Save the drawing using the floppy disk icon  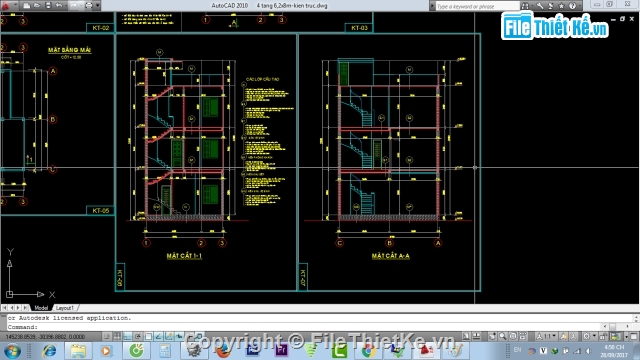tap(48, 5)
